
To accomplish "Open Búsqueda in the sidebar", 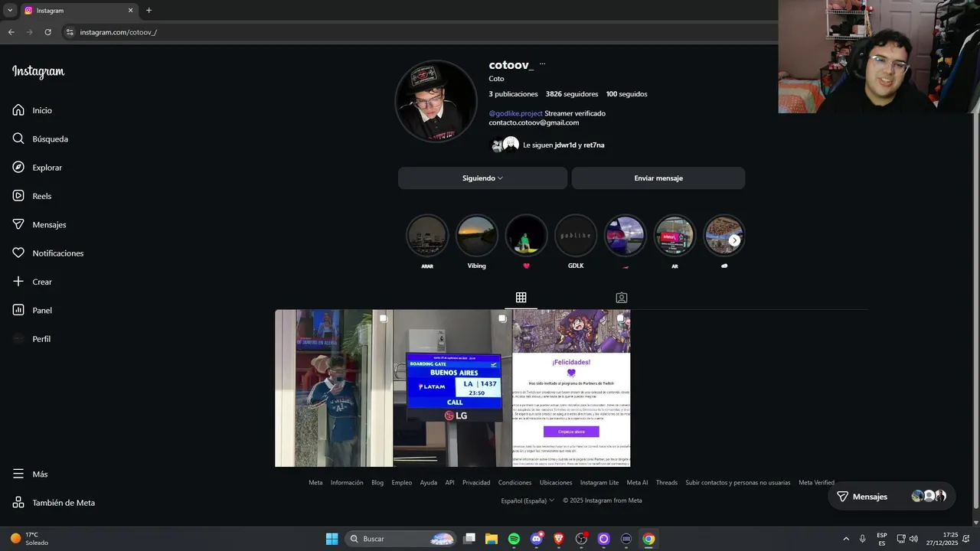I will coord(41,139).
